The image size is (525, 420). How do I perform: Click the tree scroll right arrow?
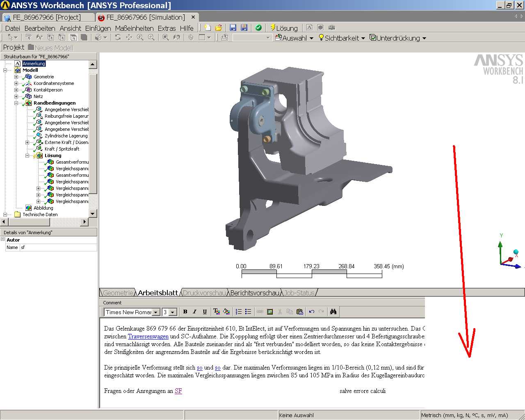pyautogui.click(x=84, y=222)
